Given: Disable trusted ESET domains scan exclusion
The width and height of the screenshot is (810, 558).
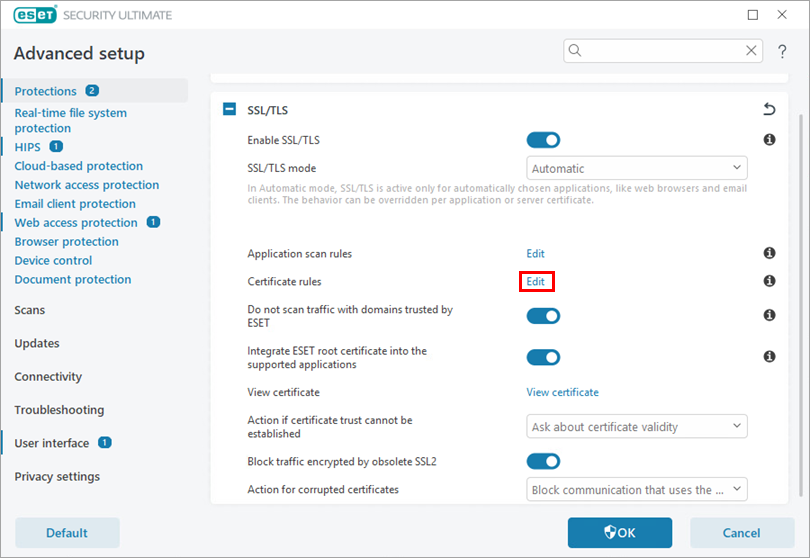Looking at the screenshot, I should 543,316.
